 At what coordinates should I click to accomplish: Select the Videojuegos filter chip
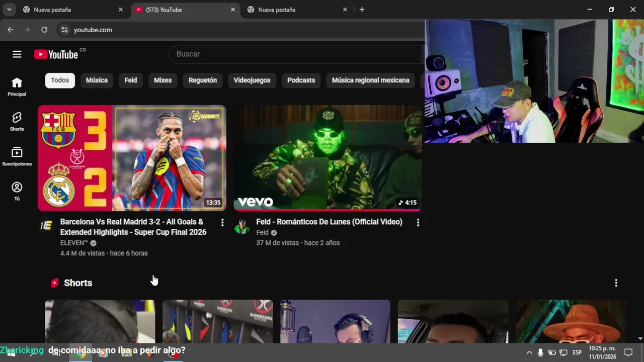(252, 80)
